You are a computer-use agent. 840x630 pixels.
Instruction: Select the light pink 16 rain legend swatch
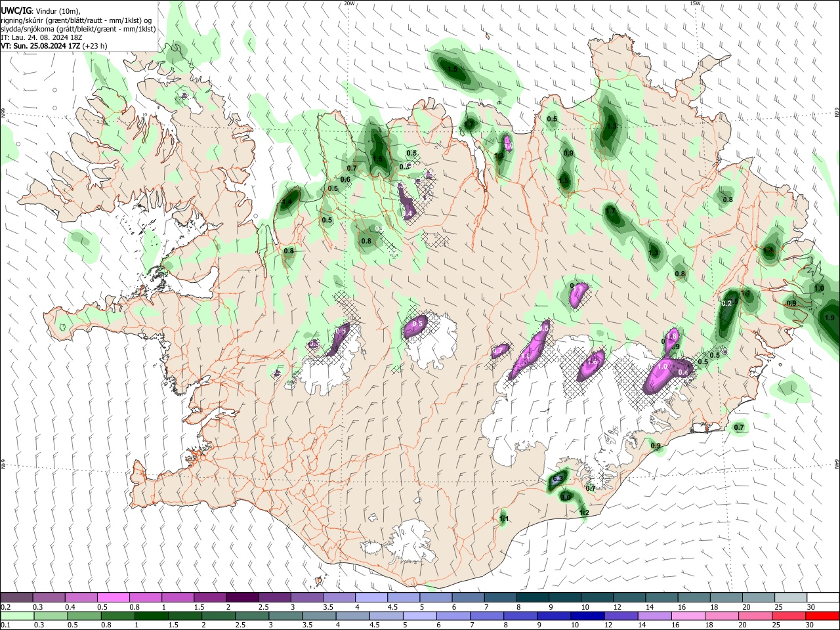click(x=688, y=616)
